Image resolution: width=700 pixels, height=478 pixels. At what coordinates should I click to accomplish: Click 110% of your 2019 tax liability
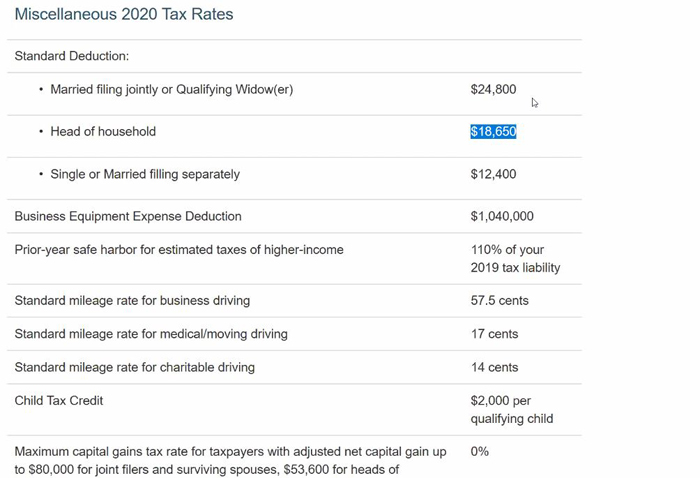coord(515,258)
